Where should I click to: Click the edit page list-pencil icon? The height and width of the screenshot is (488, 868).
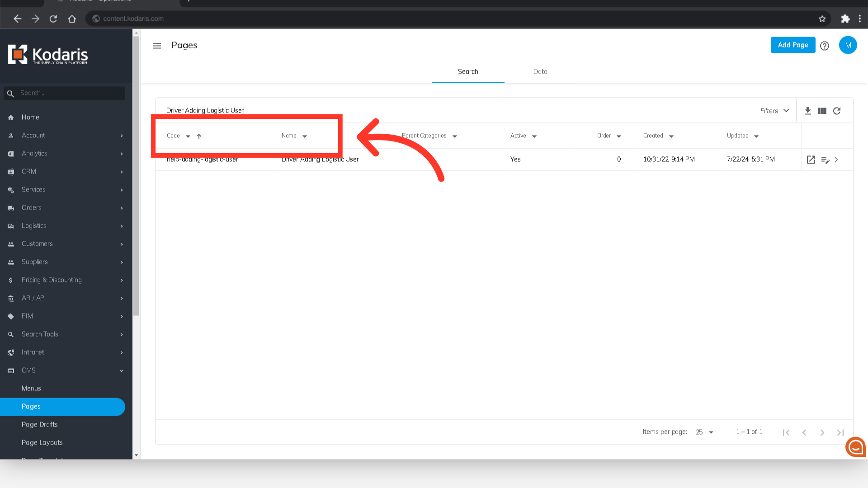[825, 160]
